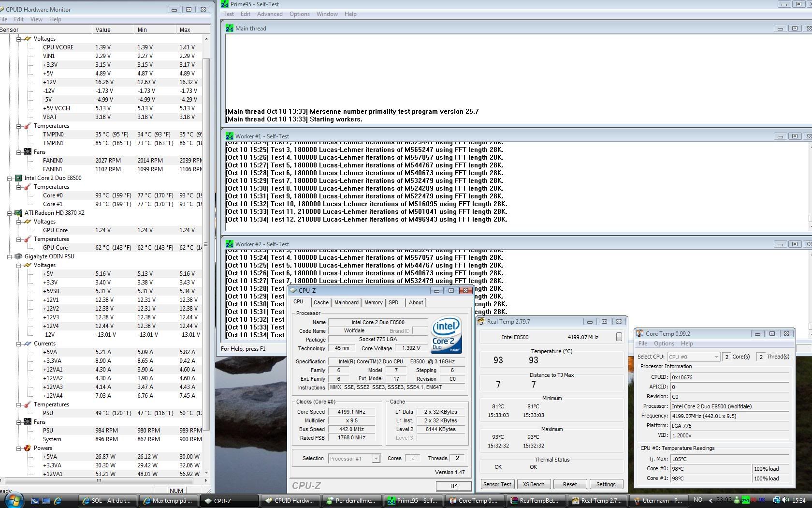The width and height of the screenshot is (812, 508).
Task: Click the Gigabyte ODIN PSU device icon
Action: point(18,256)
